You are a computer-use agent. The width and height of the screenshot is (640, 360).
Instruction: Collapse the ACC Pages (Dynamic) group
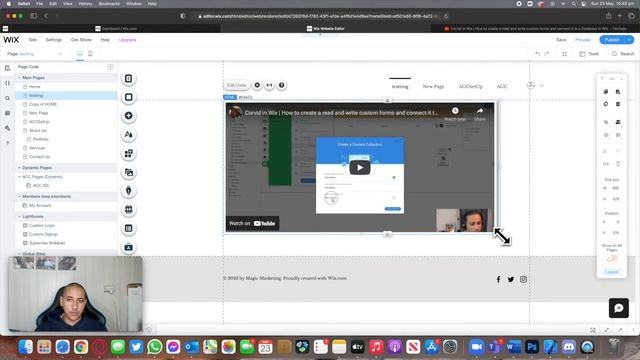[x=19, y=177]
